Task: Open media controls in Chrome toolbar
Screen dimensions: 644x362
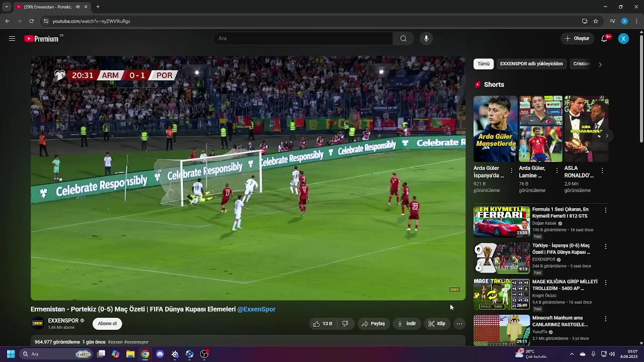Action: 612,21
